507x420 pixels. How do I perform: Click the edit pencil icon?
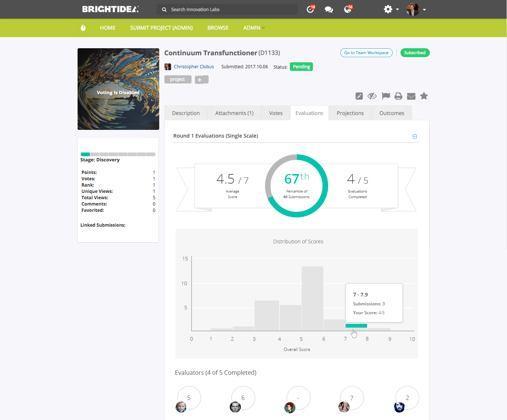(x=359, y=96)
